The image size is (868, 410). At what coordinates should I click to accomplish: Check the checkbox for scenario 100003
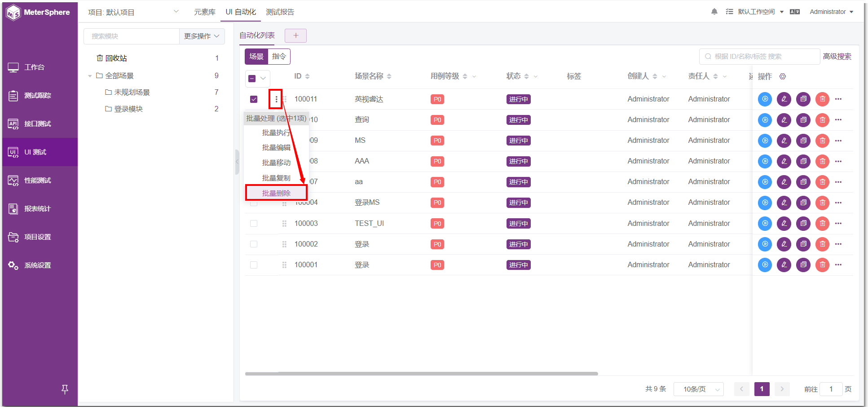pos(254,224)
